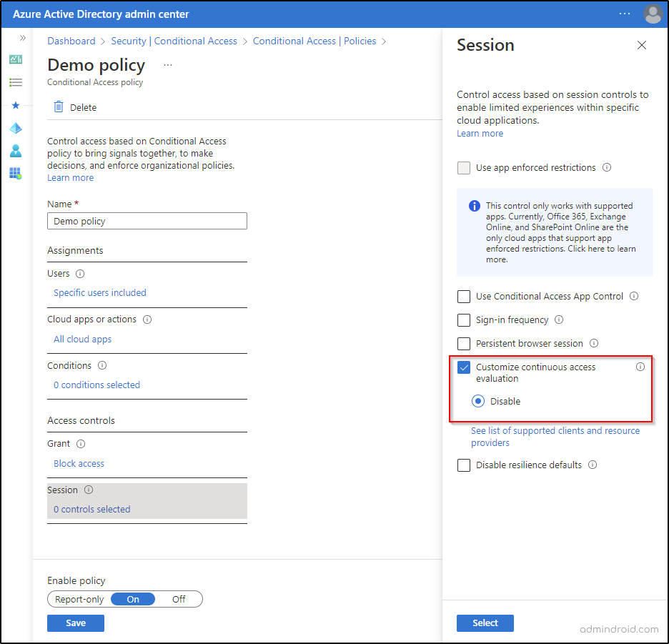Set Enable policy to On

(x=133, y=599)
